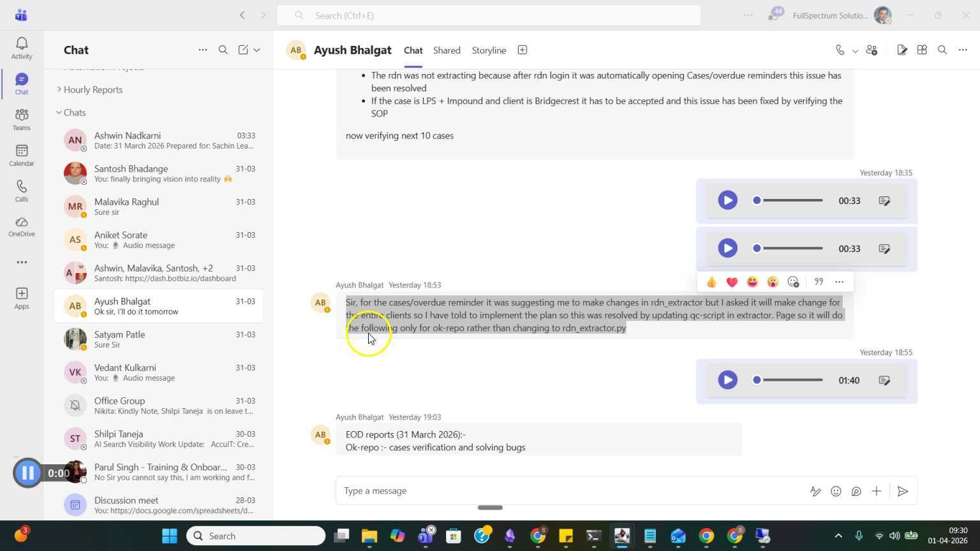Open the Windows Start menu
This screenshot has width=980, height=551.
(169, 536)
